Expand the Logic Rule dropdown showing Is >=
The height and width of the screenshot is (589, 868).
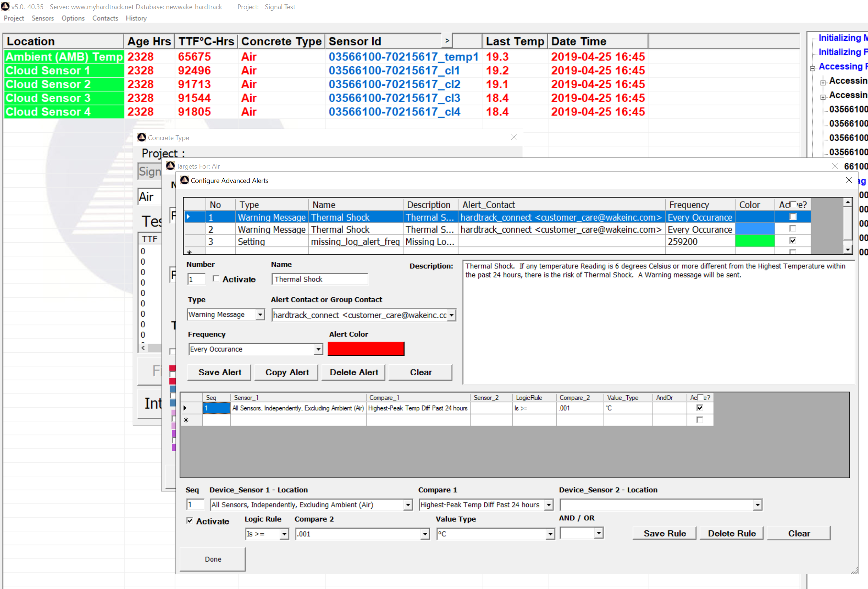tap(284, 534)
